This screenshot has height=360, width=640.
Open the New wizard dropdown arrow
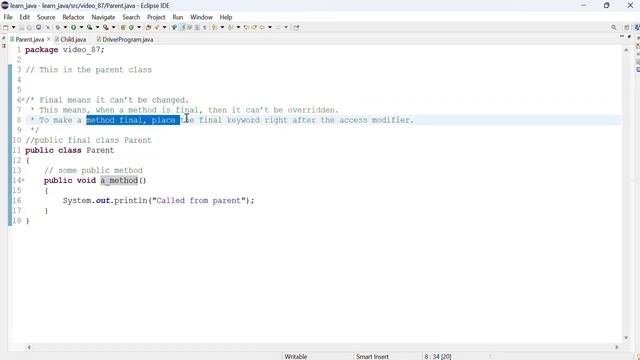13,27
